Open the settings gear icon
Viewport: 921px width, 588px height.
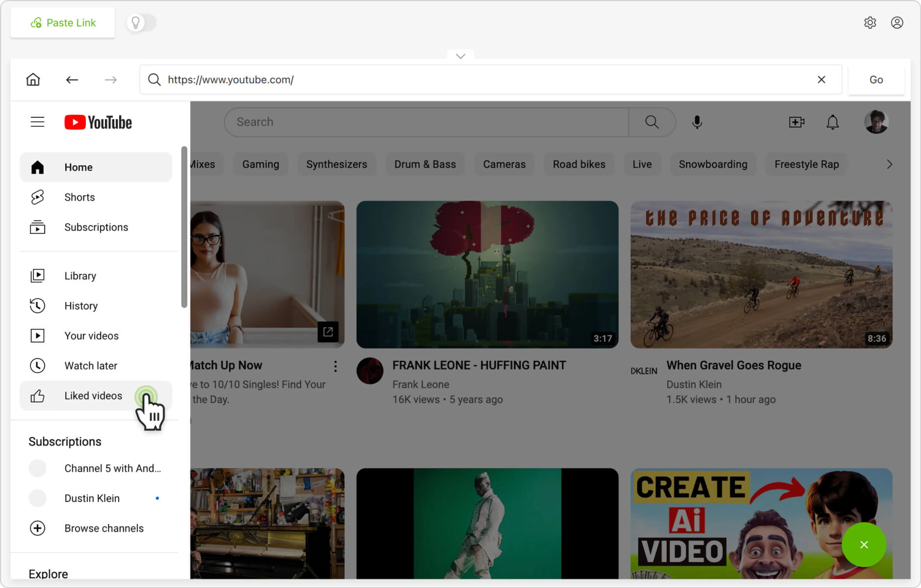[870, 23]
